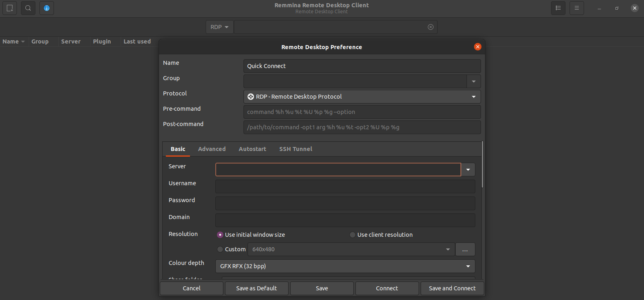This screenshot has width=644, height=300.
Task: Click the Save button
Action: coord(322,288)
